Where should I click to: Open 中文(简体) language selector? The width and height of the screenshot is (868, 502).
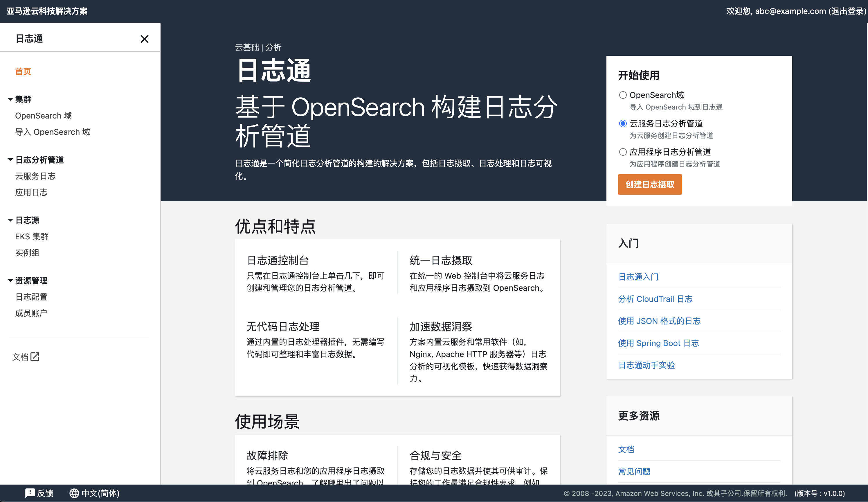[x=100, y=493]
